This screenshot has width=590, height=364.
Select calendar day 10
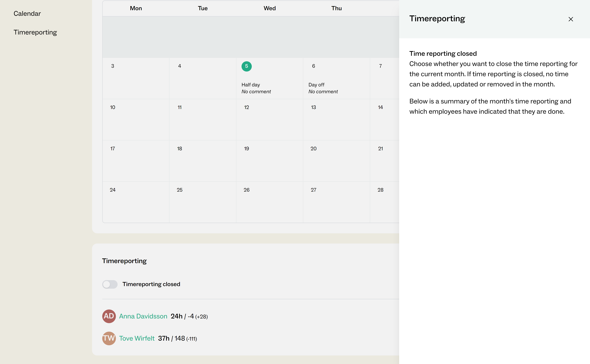tap(112, 107)
